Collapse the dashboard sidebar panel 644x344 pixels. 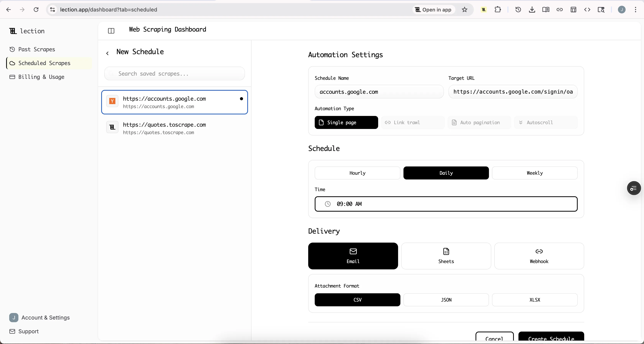click(x=111, y=31)
